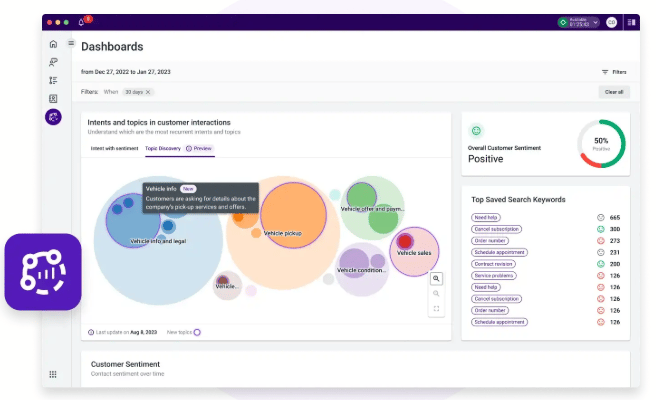Go to the Home icon in sidebar

tap(53, 44)
